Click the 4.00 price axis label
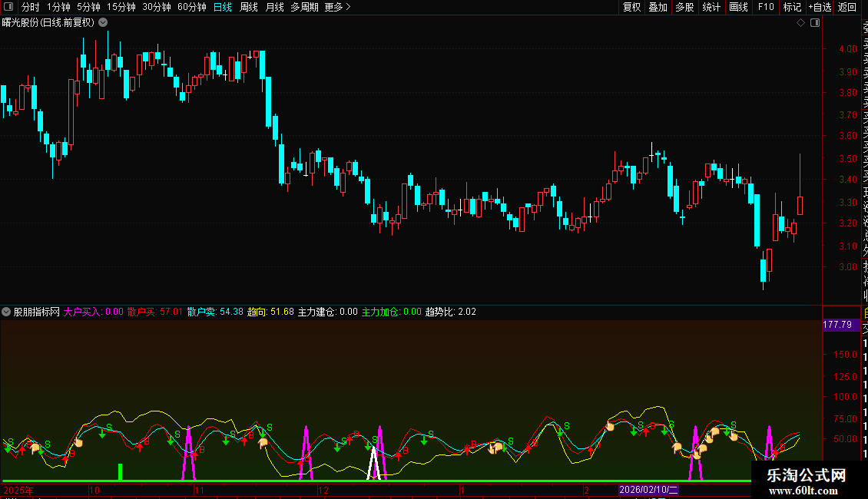868x499 pixels. pos(847,48)
